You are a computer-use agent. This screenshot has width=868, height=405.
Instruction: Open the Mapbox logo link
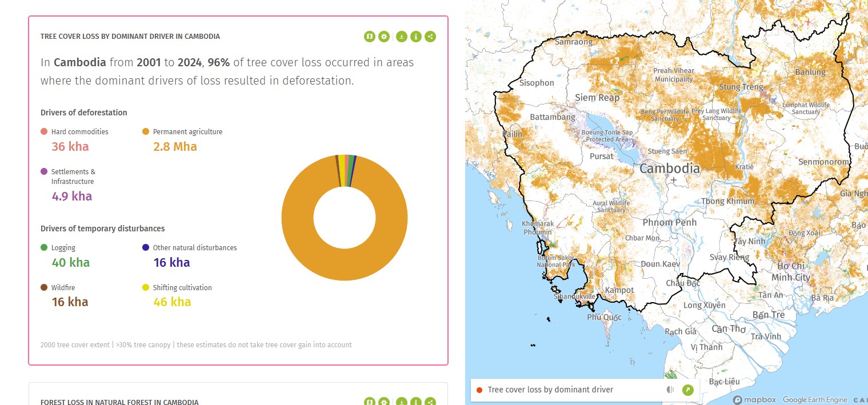click(754, 400)
